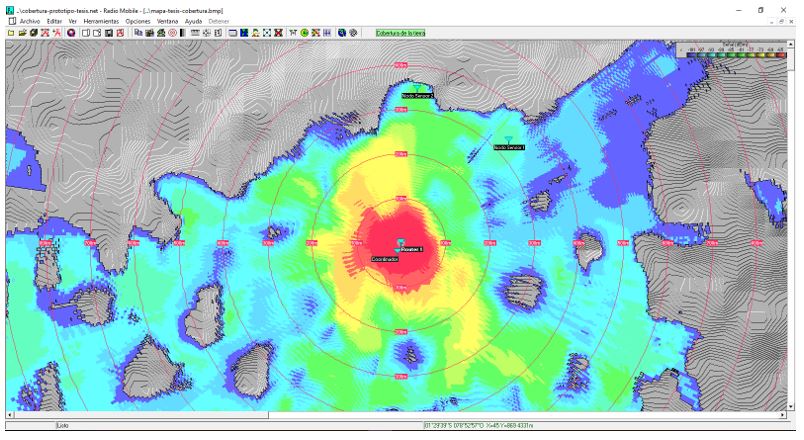Viewport: 804px width, 440px height.
Task: Click the Listo status bar text
Action: [63, 426]
